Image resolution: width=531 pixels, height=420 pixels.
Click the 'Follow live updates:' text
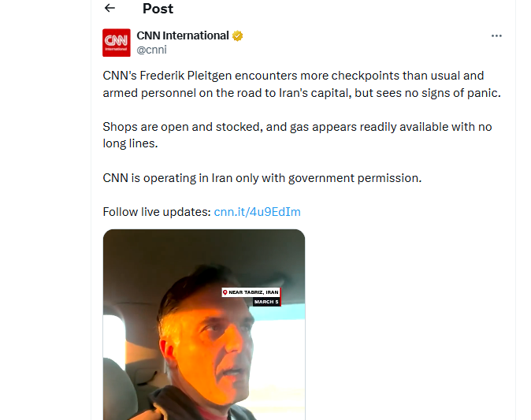157,212
